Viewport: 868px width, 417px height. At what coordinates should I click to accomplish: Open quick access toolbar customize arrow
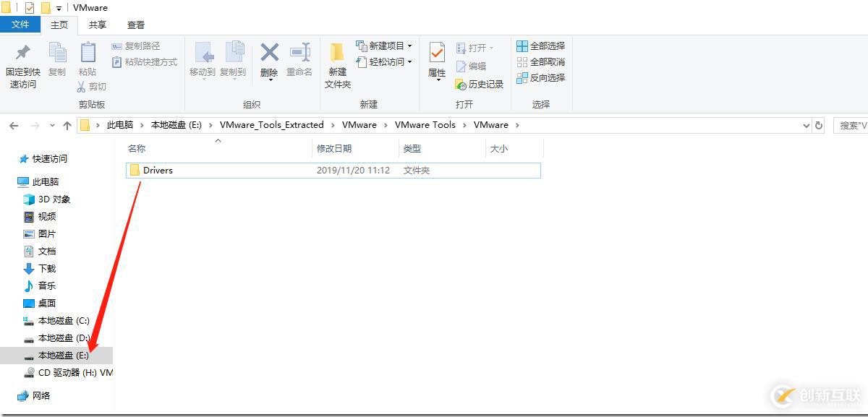coord(59,8)
